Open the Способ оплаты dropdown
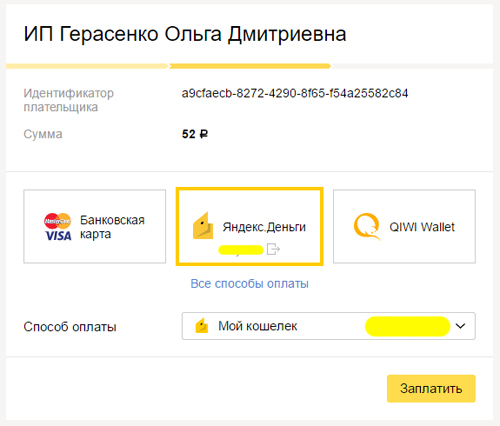The width and height of the screenshot is (500, 426). [329, 326]
